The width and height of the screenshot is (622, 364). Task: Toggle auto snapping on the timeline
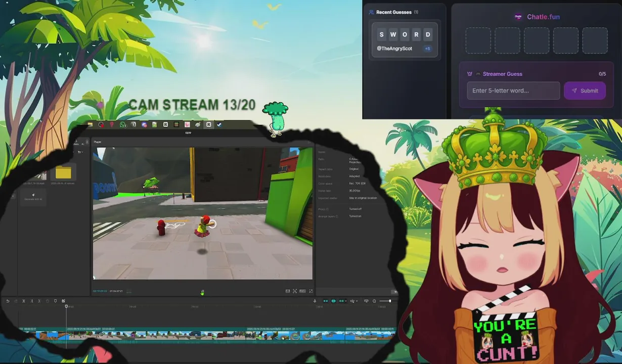333,301
